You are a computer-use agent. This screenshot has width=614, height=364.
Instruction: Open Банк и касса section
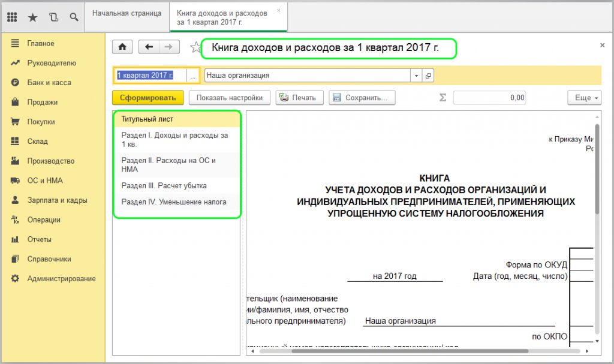(49, 83)
